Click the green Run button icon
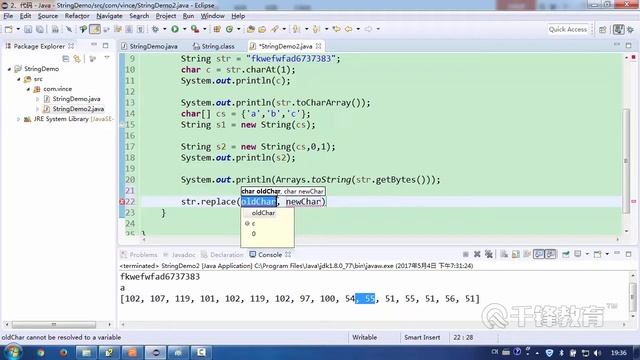 coord(175,29)
